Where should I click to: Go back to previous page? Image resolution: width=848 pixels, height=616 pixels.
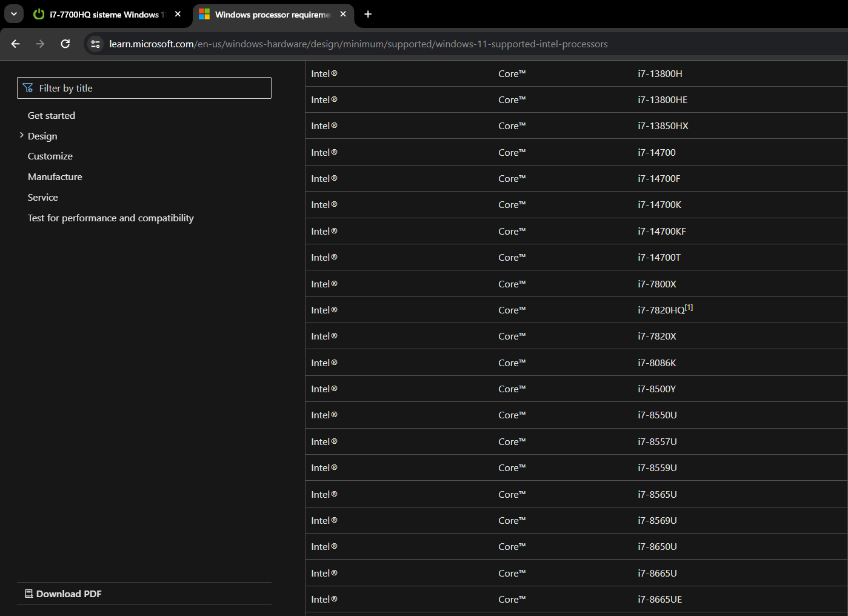point(16,44)
